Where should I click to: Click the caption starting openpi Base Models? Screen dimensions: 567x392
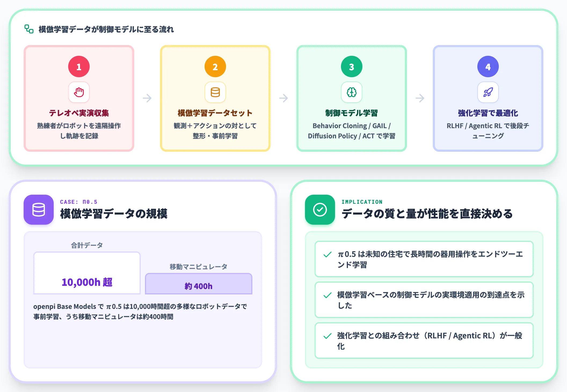(x=140, y=312)
